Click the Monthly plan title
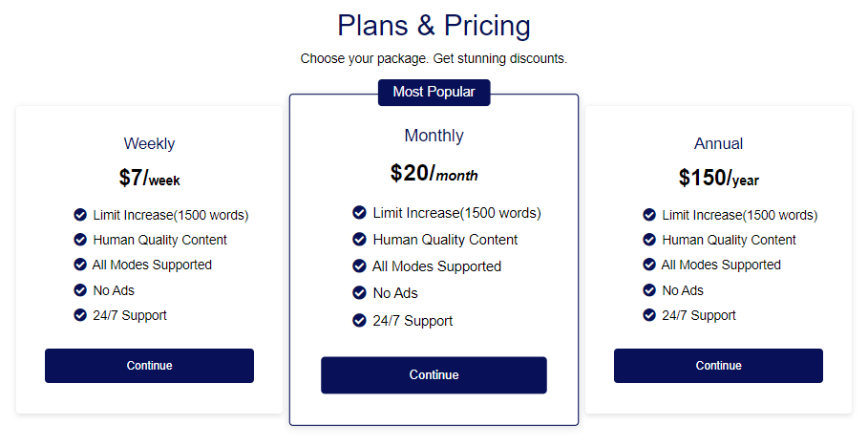The width and height of the screenshot is (868, 446). 434,136
